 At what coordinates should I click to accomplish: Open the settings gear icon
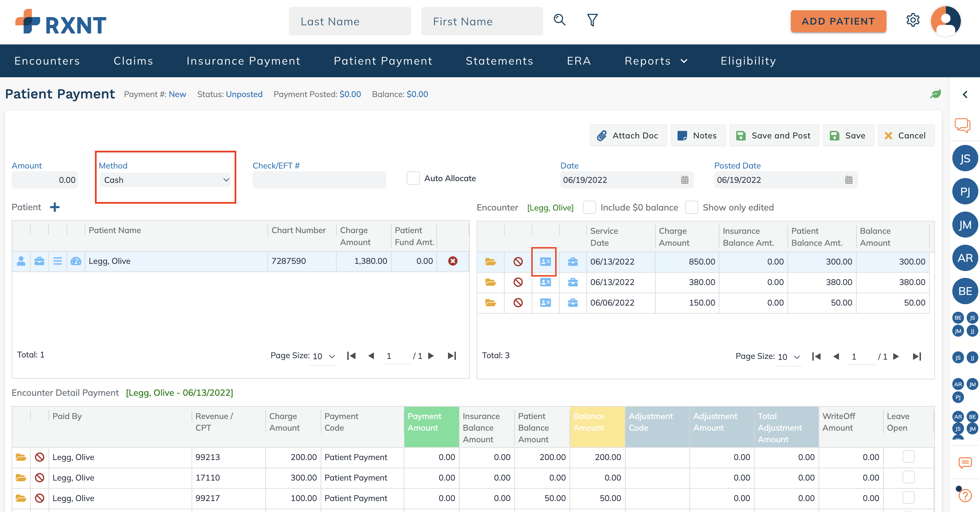click(912, 20)
